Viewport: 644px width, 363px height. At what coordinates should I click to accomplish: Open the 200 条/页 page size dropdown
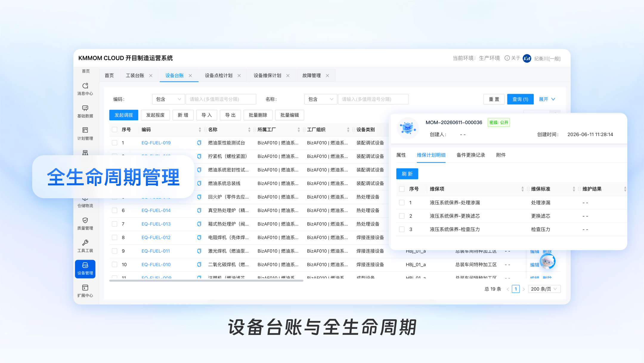(x=544, y=289)
